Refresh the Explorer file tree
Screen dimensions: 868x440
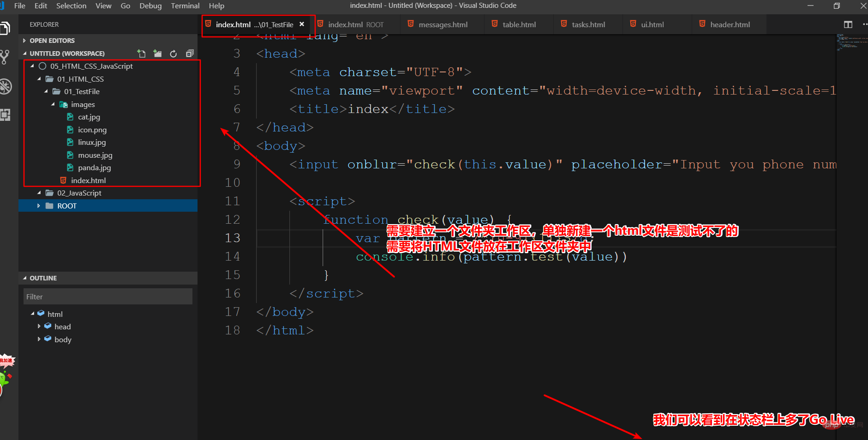(x=174, y=54)
